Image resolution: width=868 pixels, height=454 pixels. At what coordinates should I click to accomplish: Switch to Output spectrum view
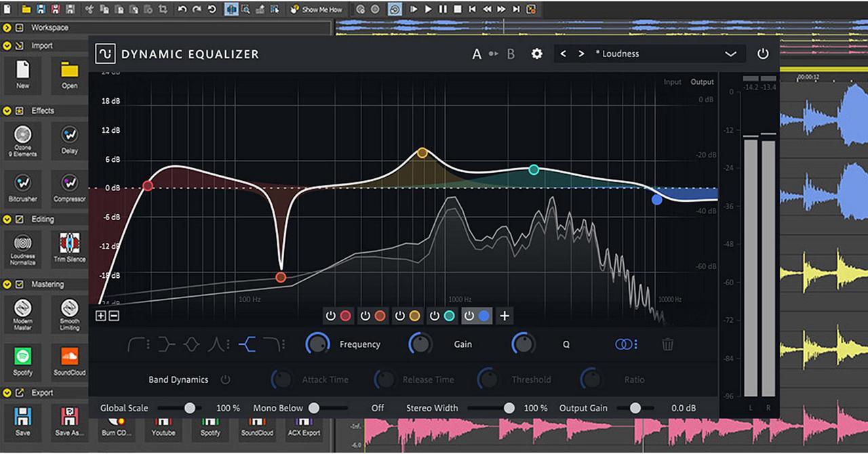coord(702,82)
